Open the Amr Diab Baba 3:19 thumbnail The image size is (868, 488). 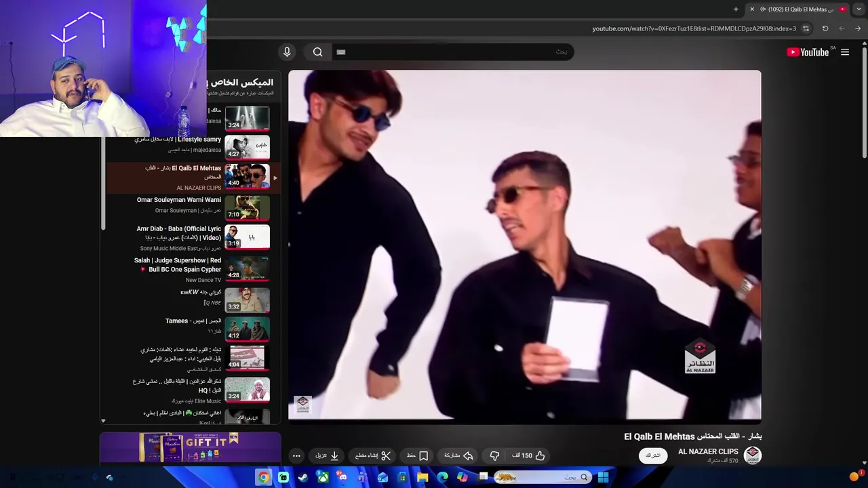(x=247, y=237)
